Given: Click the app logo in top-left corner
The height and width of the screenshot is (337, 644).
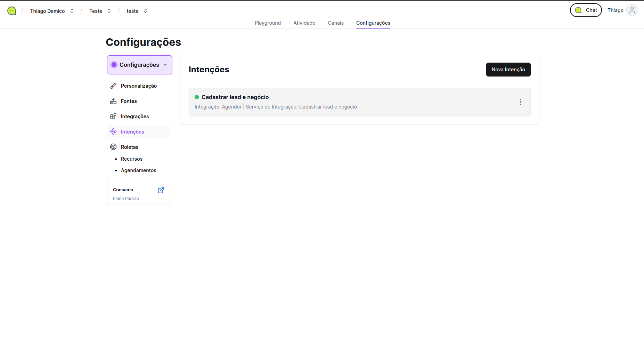Looking at the screenshot, I should click(12, 11).
